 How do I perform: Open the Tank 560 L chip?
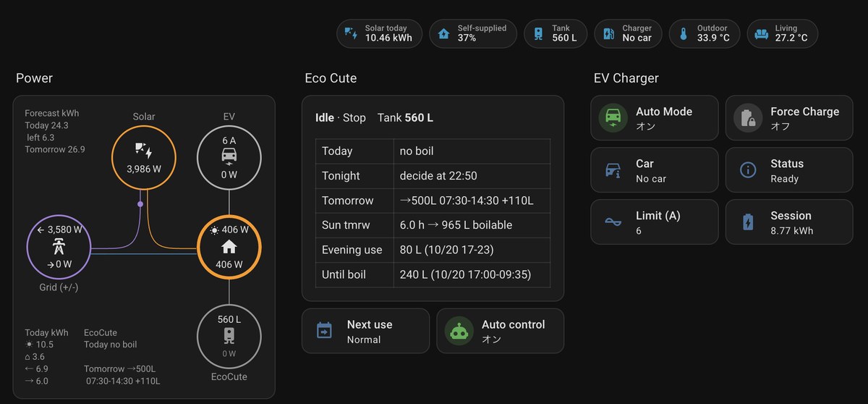(556, 33)
